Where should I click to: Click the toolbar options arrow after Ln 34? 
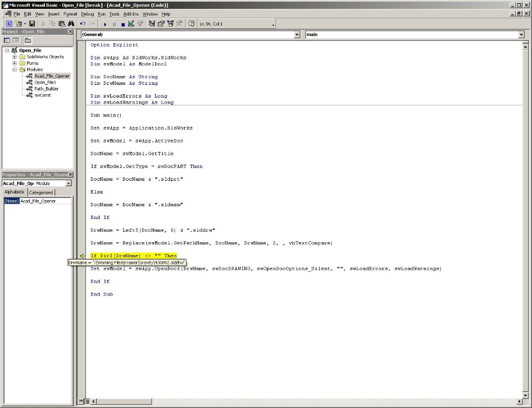pyautogui.click(x=273, y=25)
